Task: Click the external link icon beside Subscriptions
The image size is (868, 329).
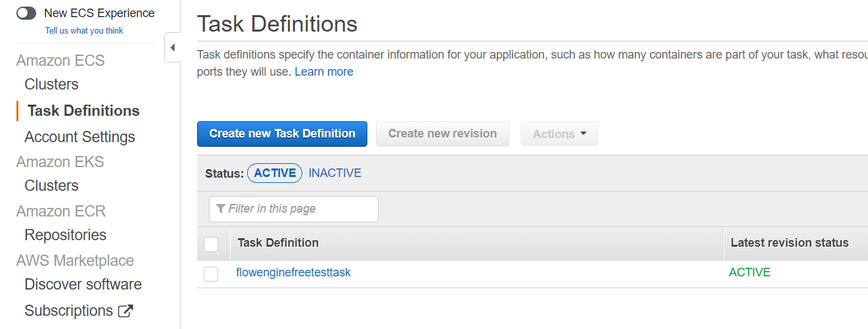Action: (x=126, y=311)
